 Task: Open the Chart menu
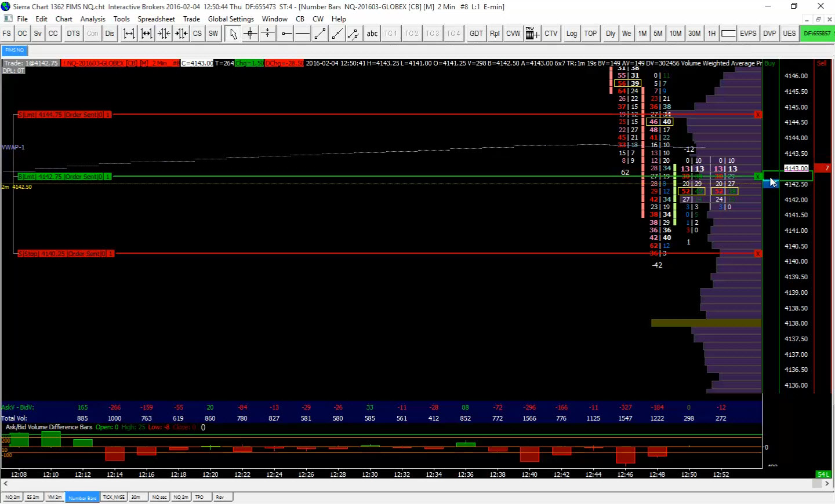64,19
